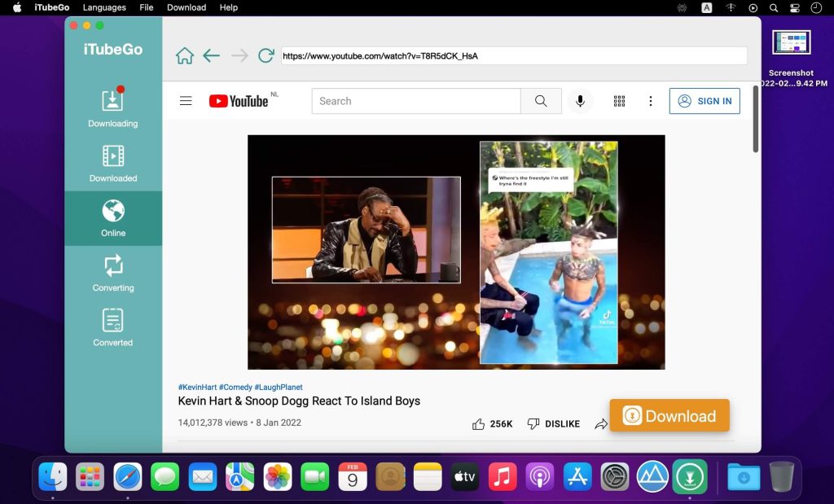Reload the page with the refresh icon
834x504 pixels.
(x=266, y=55)
